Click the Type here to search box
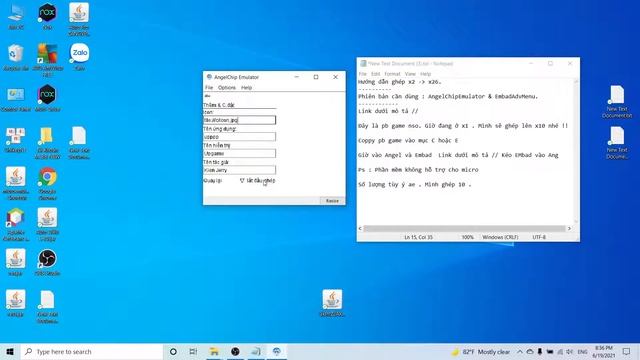The width and height of the screenshot is (640, 360). pyautogui.click(x=92, y=351)
